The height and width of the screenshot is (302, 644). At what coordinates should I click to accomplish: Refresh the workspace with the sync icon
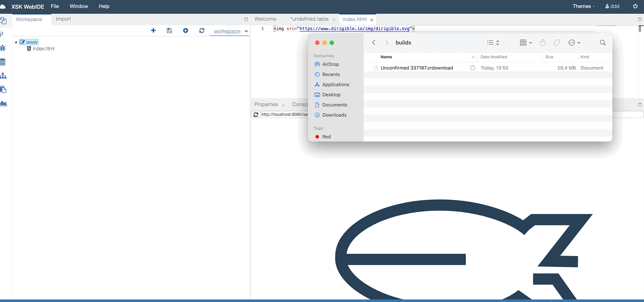[202, 31]
